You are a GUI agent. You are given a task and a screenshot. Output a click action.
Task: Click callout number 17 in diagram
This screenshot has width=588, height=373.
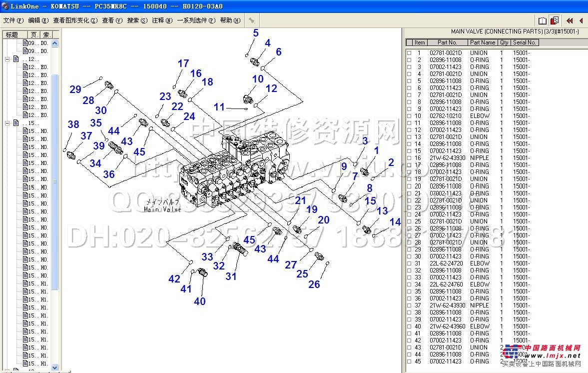click(183, 63)
